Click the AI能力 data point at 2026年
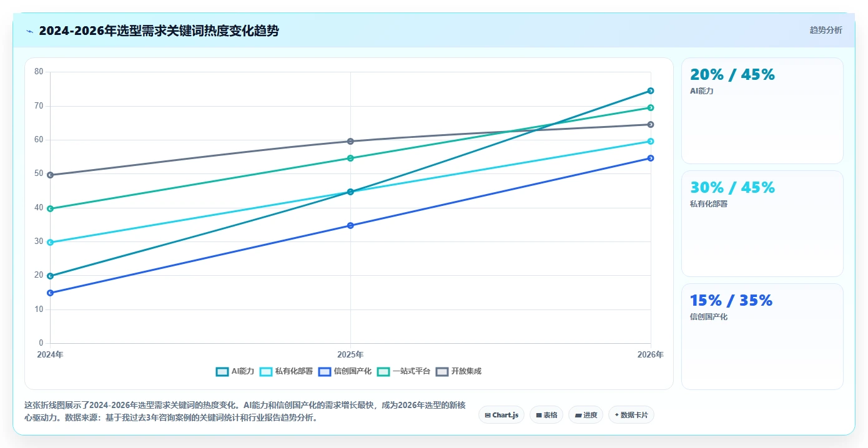This screenshot has width=868, height=448. [x=650, y=91]
